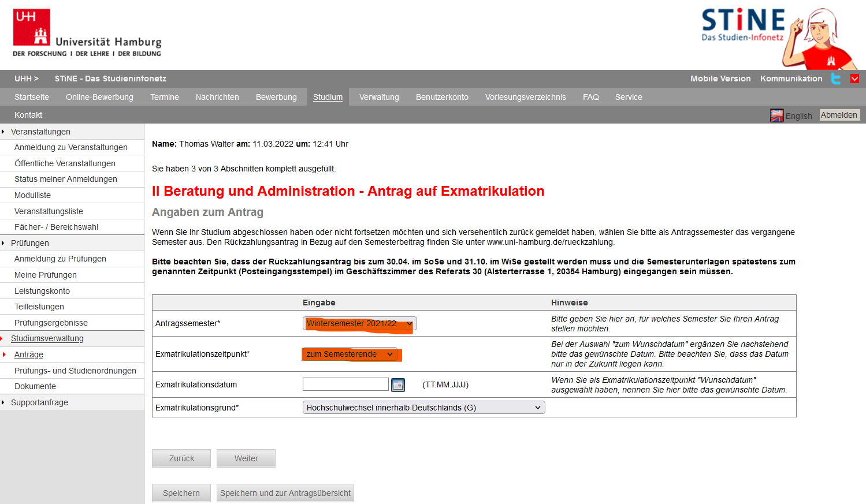Viewport: 866px width, 504px height.
Task: Open the Twitter icon in the header
Action: (835, 79)
